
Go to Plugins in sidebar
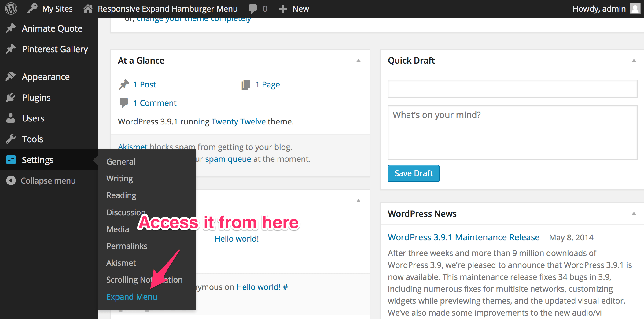coord(36,97)
